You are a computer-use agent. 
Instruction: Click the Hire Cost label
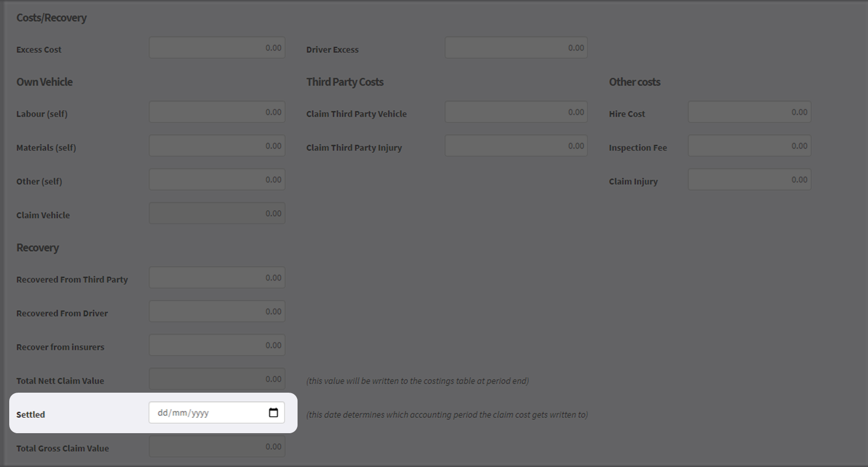click(627, 114)
